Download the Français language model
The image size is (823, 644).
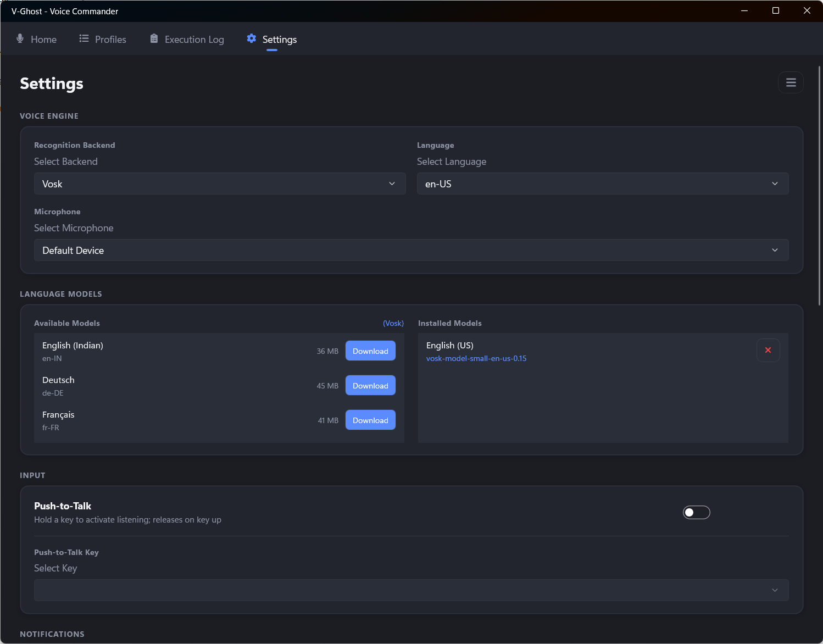point(370,420)
